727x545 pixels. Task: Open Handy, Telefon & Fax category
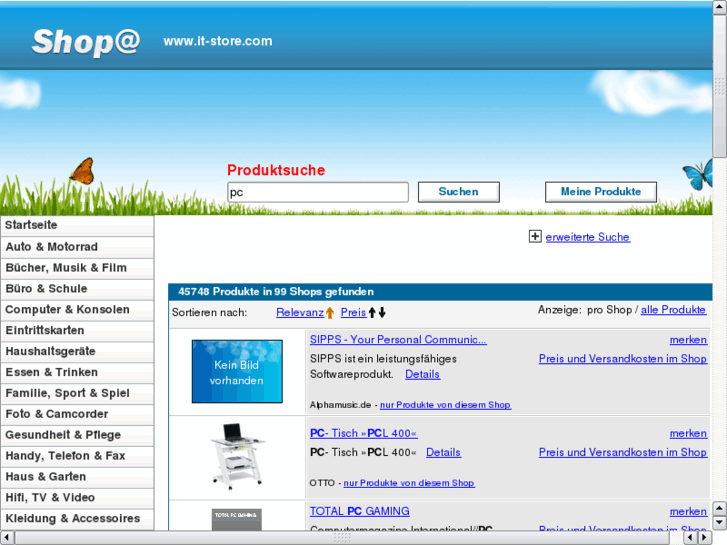click(x=77, y=455)
